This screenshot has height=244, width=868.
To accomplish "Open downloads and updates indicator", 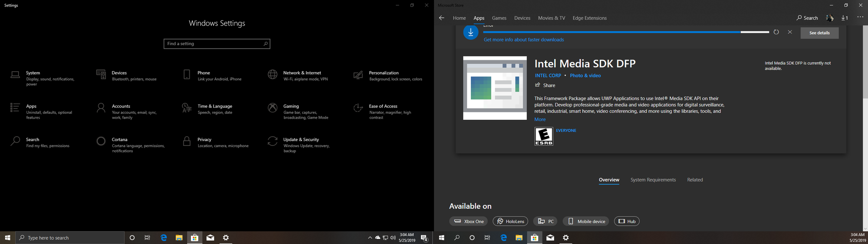I will 845,18.
